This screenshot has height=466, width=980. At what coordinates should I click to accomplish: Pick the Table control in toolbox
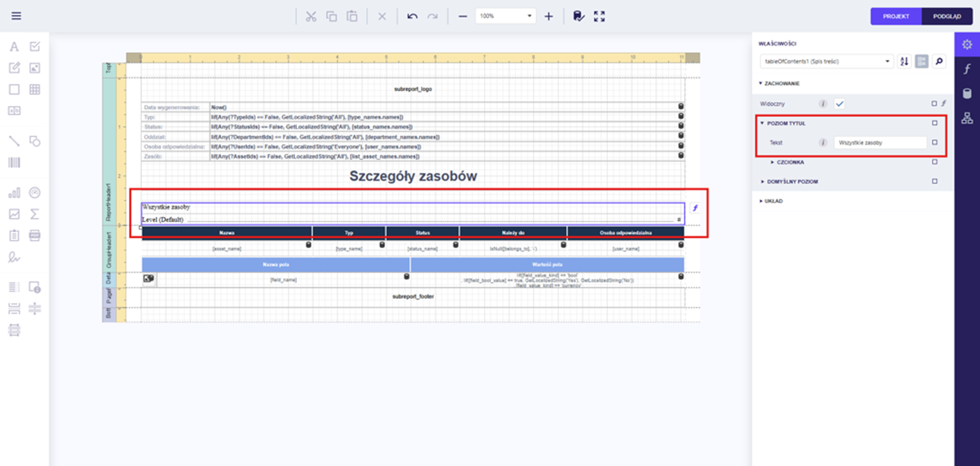click(x=35, y=89)
